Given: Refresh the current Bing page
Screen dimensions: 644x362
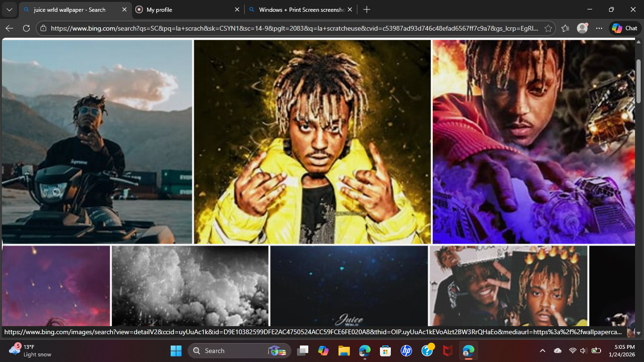Looking at the screenshot, I should click(x=26, y=28).
